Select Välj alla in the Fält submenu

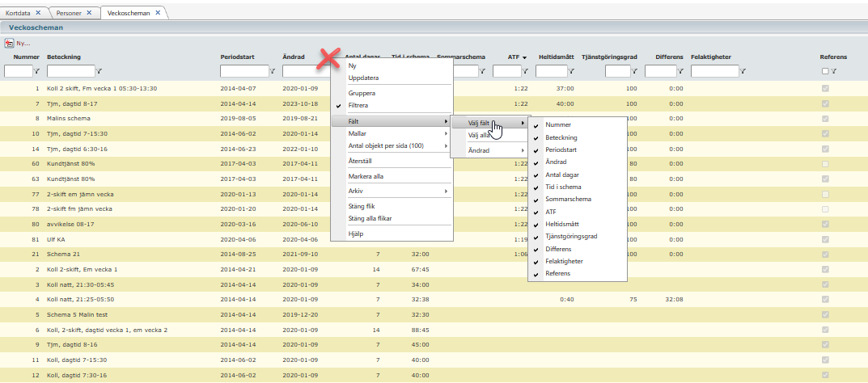[x=490, y=135]
